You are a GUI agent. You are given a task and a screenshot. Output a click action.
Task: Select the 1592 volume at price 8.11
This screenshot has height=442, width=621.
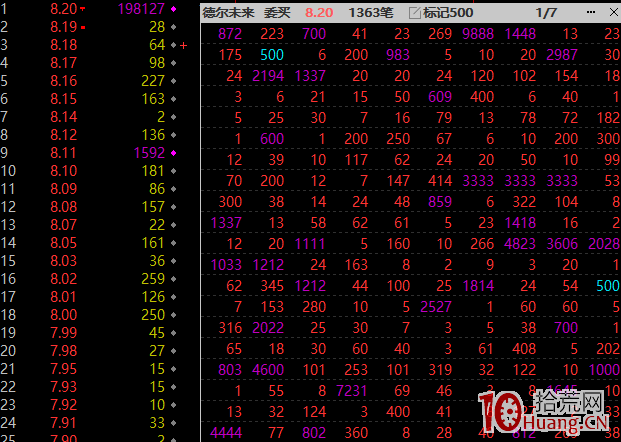tap(149, 153)
